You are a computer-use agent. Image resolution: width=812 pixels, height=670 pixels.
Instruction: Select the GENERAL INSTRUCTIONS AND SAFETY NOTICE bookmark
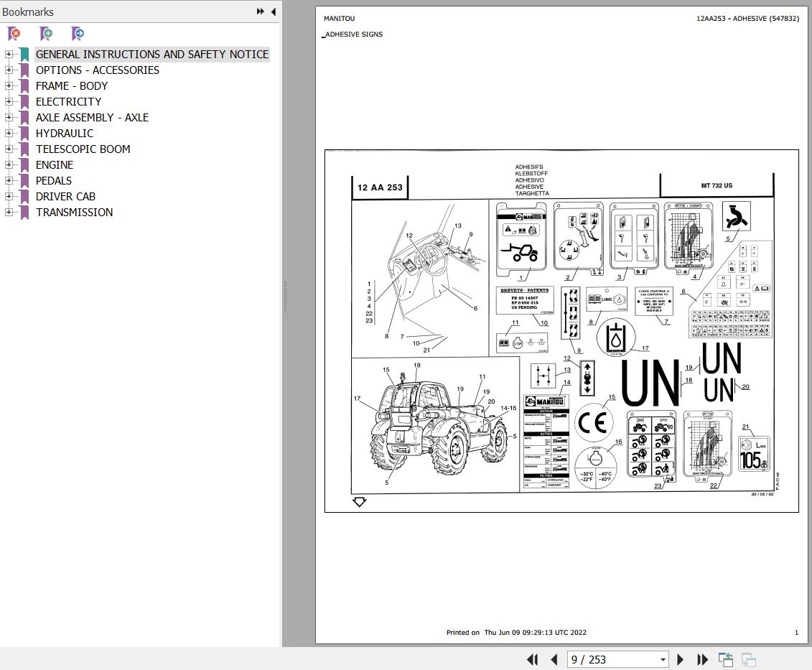tap(152, 55)
